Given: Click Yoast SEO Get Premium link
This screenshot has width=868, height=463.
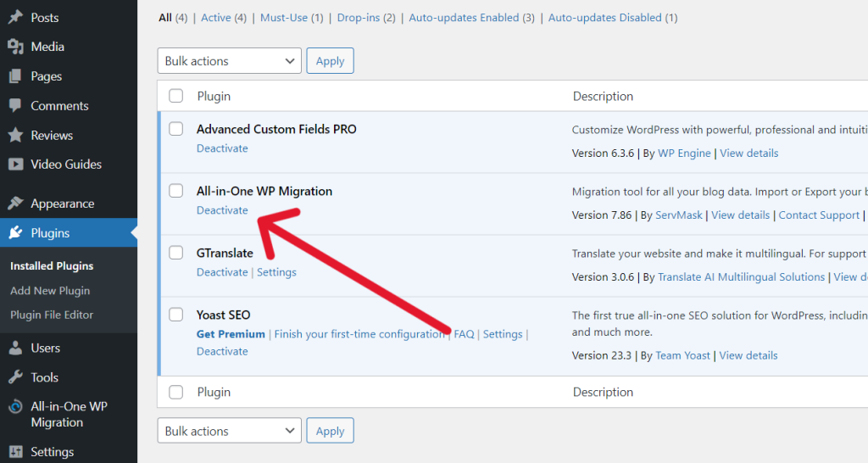Looking at the screenshot, I should tap(231, 334).
